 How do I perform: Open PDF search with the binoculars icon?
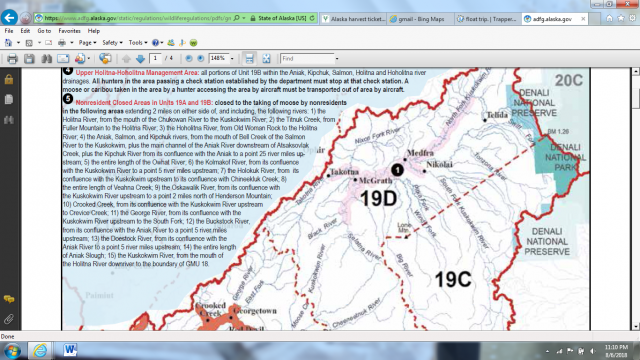46,59
